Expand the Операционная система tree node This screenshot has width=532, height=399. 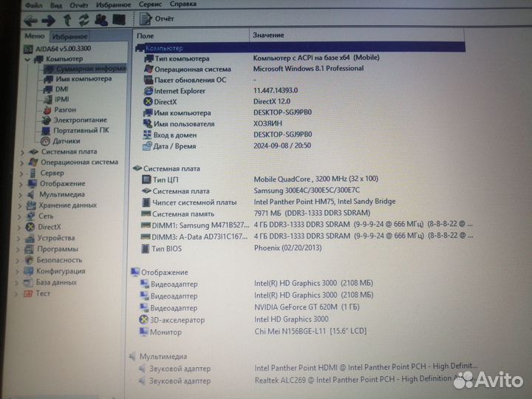(x=21, y=163)
